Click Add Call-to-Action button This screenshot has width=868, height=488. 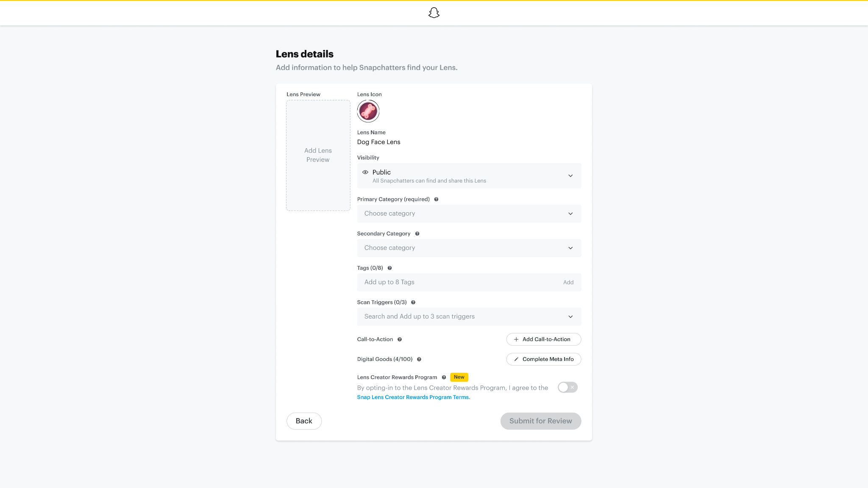pyautogui.click(x=543, y=339)
